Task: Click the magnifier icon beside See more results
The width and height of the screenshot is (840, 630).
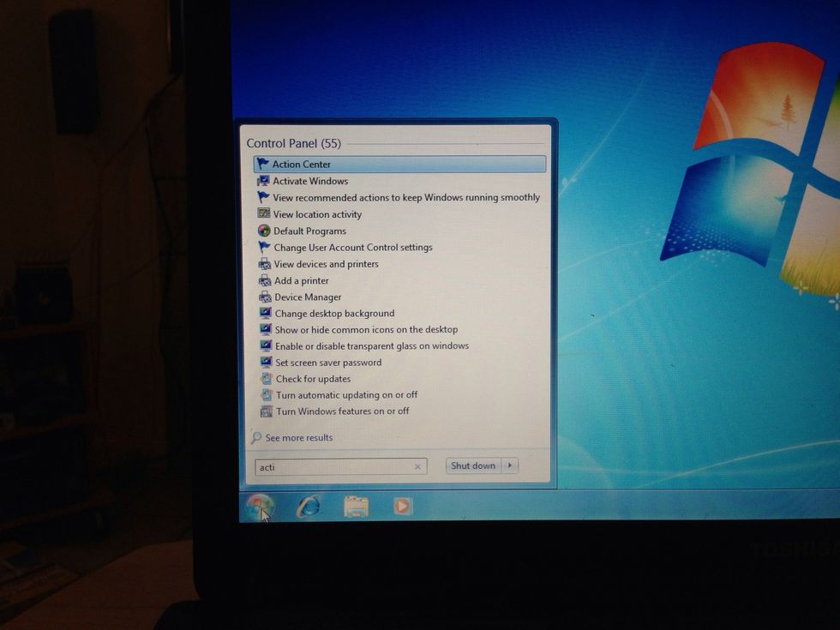Action: tap(255, 438)
